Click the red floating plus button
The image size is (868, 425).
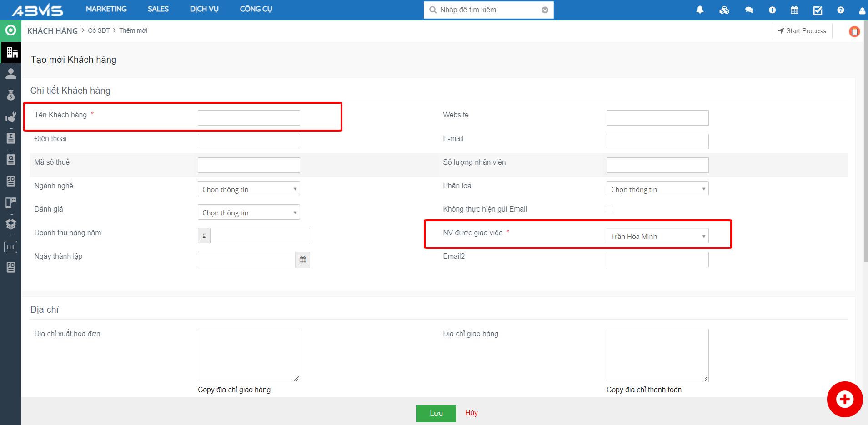tap(844, 399)
